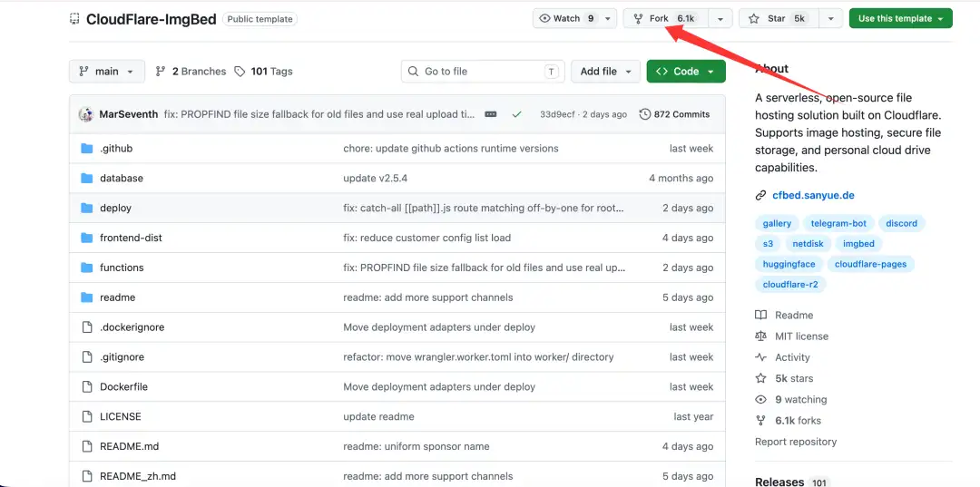The image size is (980, 487).
Task: Click the star icon beside 5k stars
Action: [x=760, y=378]
